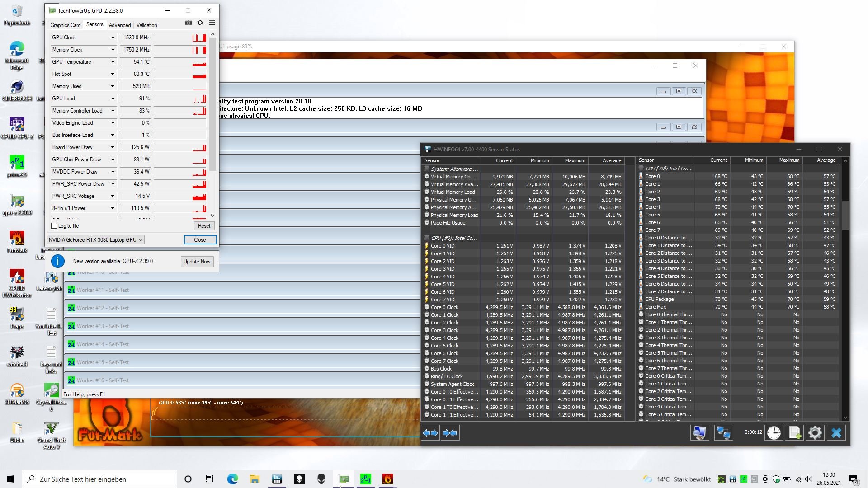Select Core 0 Clock row in HWiNFO
The image size is (868, 488).
point(524,307)
